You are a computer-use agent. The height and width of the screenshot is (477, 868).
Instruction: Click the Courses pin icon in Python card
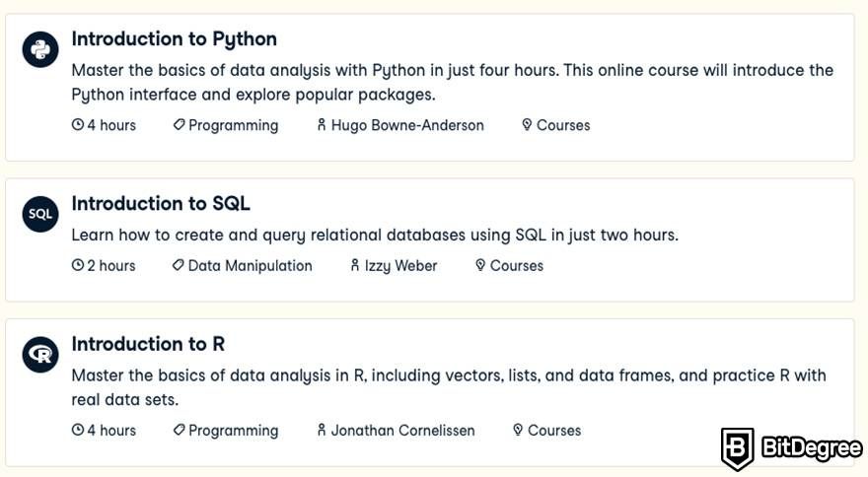[527, 125]
